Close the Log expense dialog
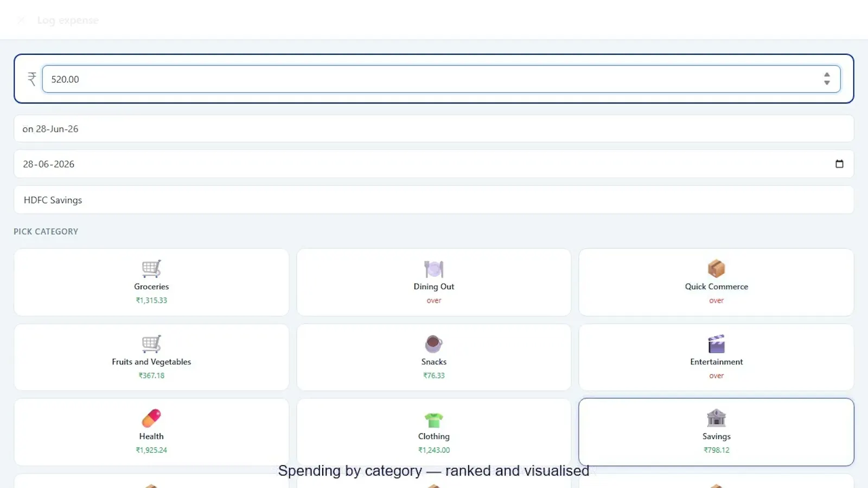The image size is (868, 488). pos(21,20)
